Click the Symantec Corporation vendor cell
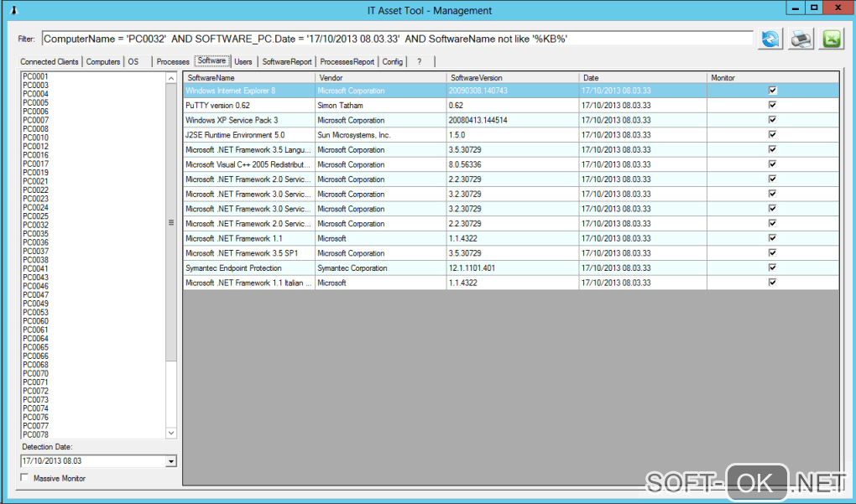Image resolution: width=856 pixels, height=504 pixels. [380, 268]
